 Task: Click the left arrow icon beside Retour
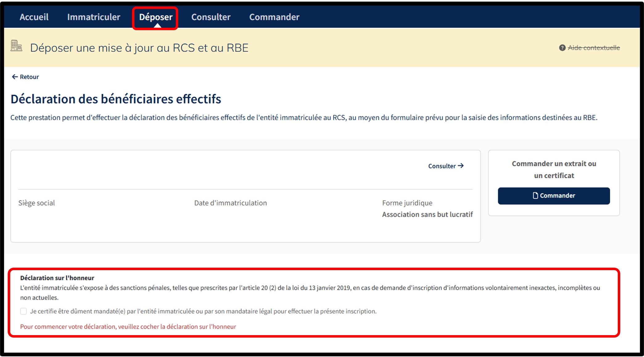point(14,77)
